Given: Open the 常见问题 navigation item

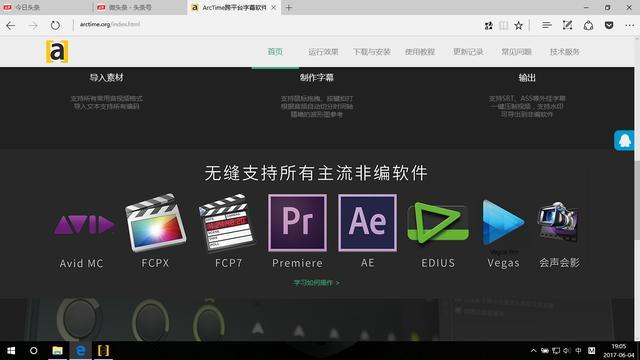Looking at the screenshot, I should coord(516,52).
